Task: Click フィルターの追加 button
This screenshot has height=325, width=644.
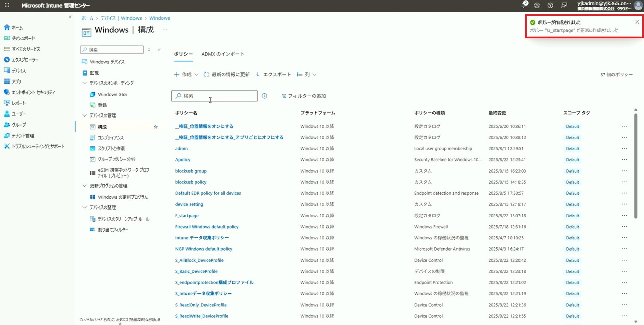Action: (x=304, y=96)
